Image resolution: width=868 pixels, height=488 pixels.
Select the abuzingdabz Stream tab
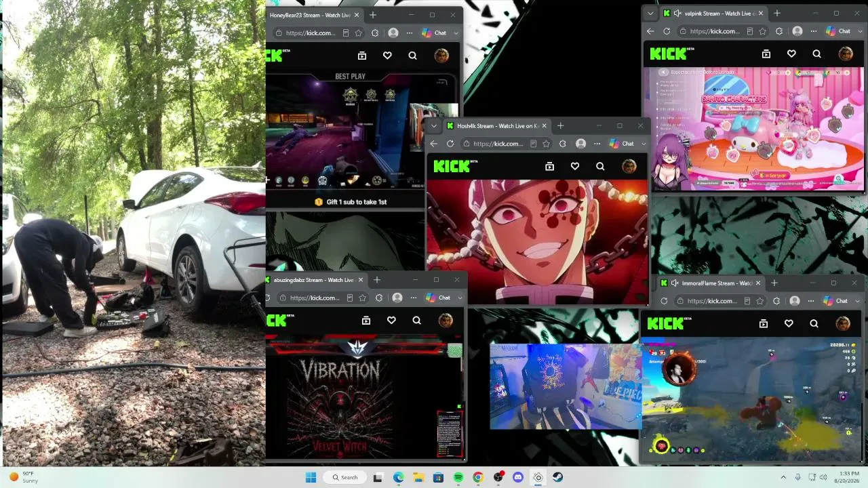314,280
